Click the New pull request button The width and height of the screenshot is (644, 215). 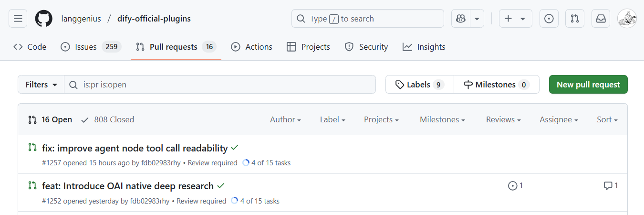(x=588, y=85)
